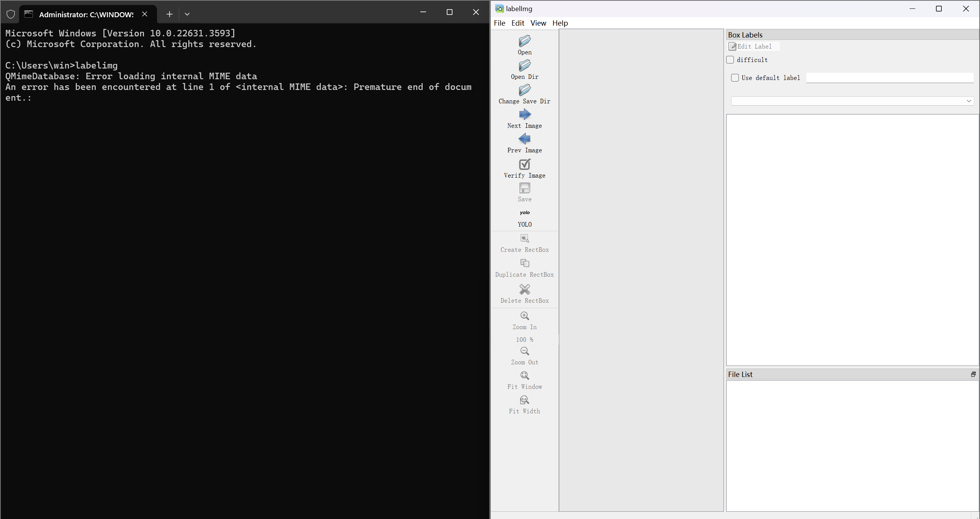
Task: Click Delete RectBox tool
Action: coord(524,294)
